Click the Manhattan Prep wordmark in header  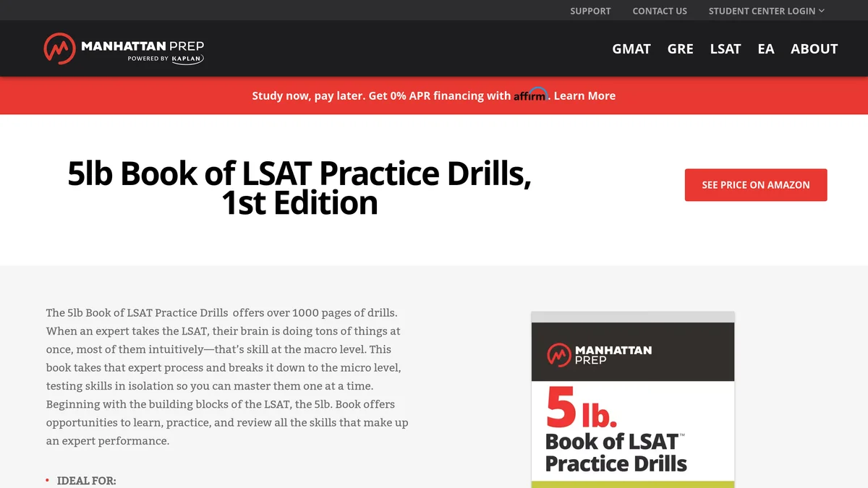(142, 46)
